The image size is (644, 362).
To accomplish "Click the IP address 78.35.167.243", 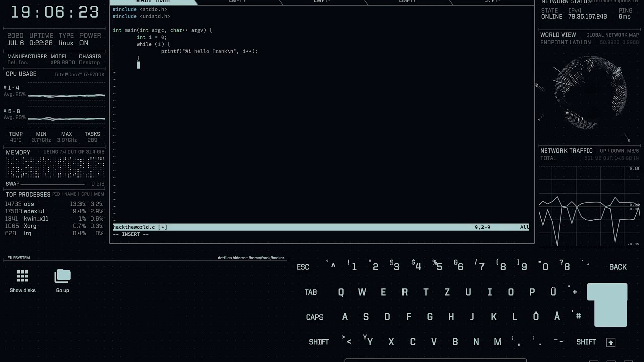I will click(587, 17).
